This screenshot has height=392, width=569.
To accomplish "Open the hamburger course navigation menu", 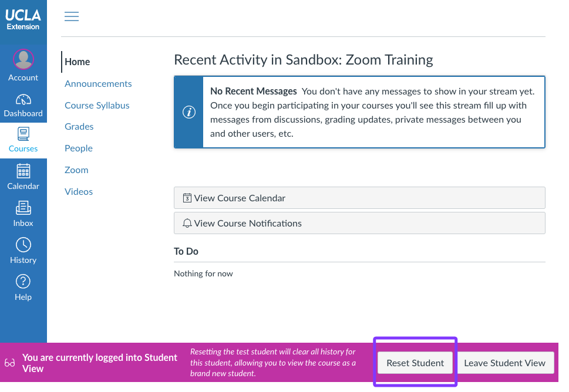I will [72, 16].
